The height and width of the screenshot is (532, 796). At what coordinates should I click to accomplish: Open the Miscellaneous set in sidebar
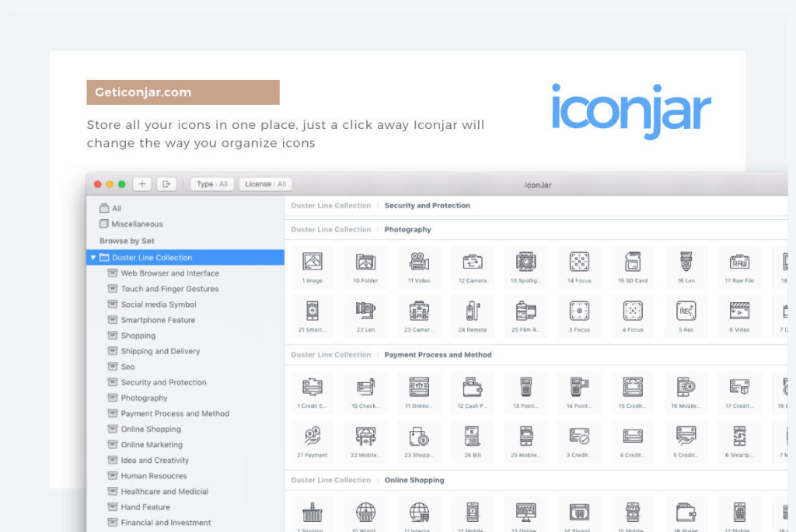137,224
